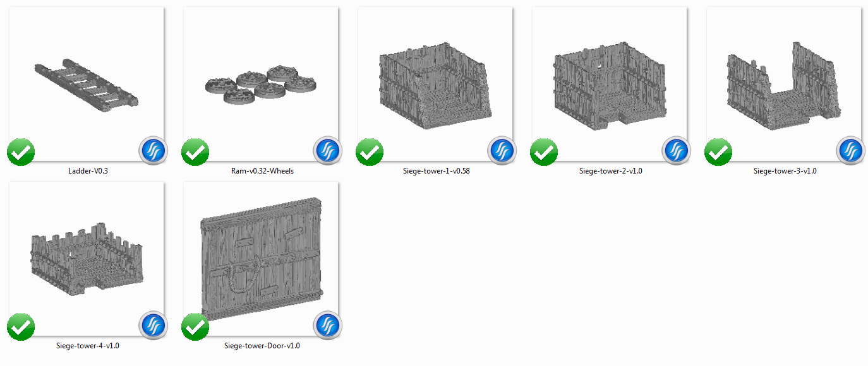The width and height of the screenshot is (868, 366).
Task: Click green checkmark badge on Siege-tower-4-v1.0
Action: click(21, 327)
